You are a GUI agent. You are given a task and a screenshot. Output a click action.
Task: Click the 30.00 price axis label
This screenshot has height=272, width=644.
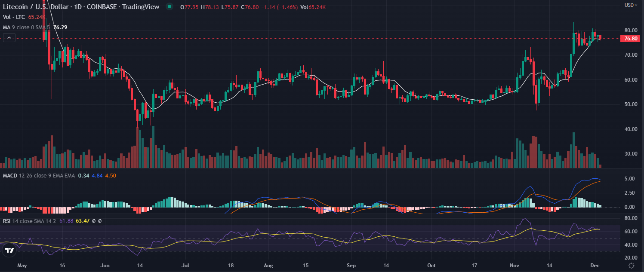click(x=631, y=154)
